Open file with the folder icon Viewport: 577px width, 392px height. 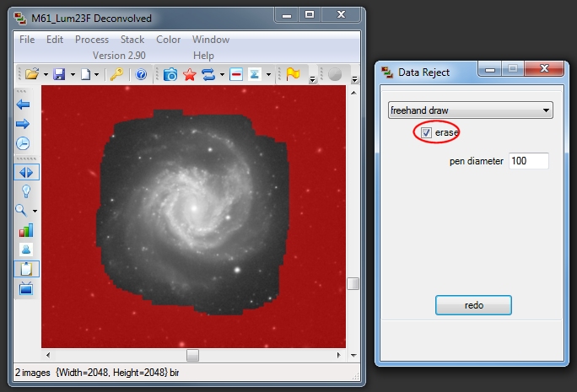point(32,74)
